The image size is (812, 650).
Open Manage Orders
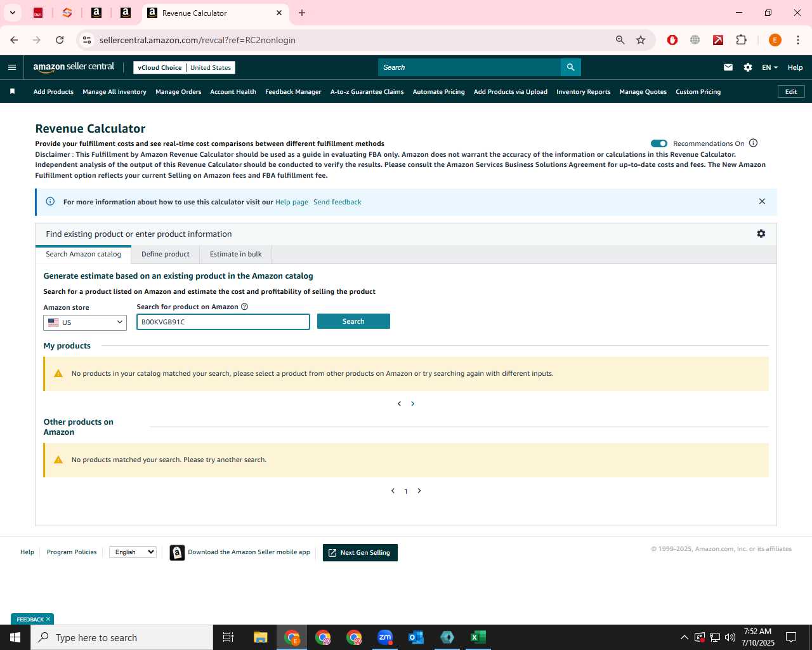coord(178,91)
